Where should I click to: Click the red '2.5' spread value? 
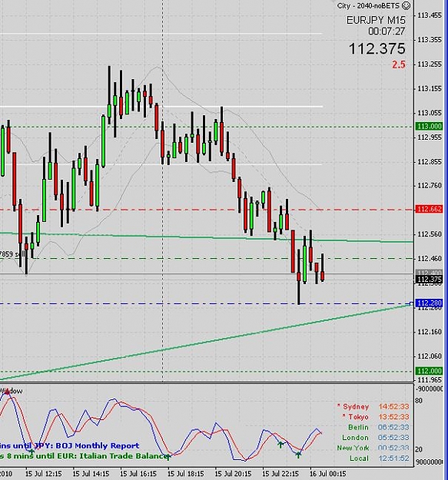click(399, 65)
